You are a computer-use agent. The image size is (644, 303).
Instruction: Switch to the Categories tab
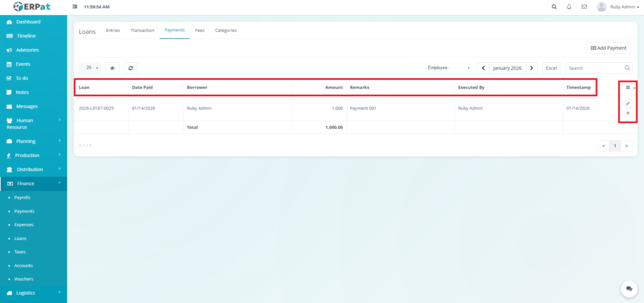(226, 30)
